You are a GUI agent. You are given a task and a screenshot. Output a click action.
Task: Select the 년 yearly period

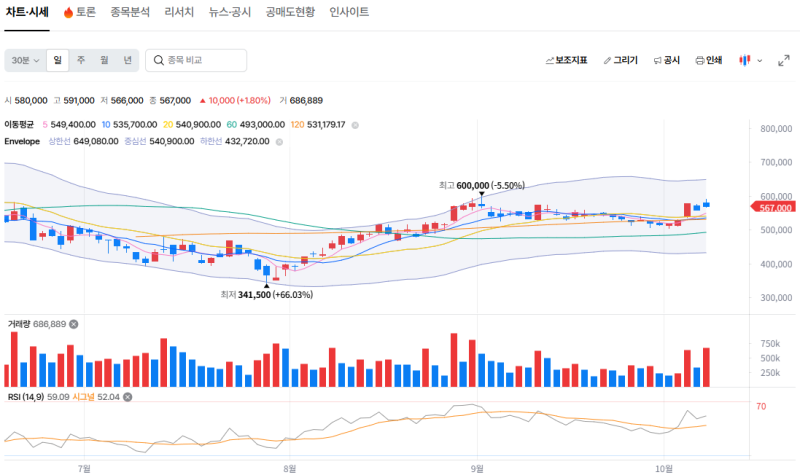tap(128, 60)
